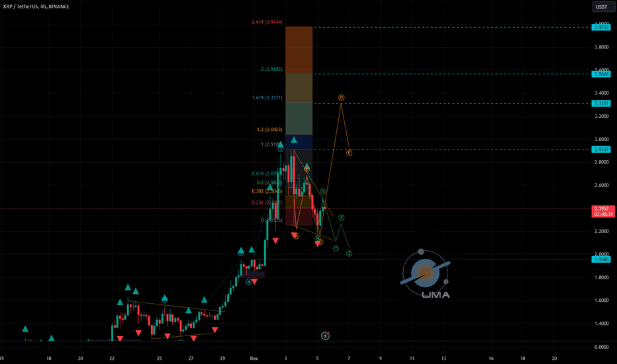The height and width of the screenshot is (364, 617).
Task: Click the Dec label on the date axis
Action: point(254,359)
